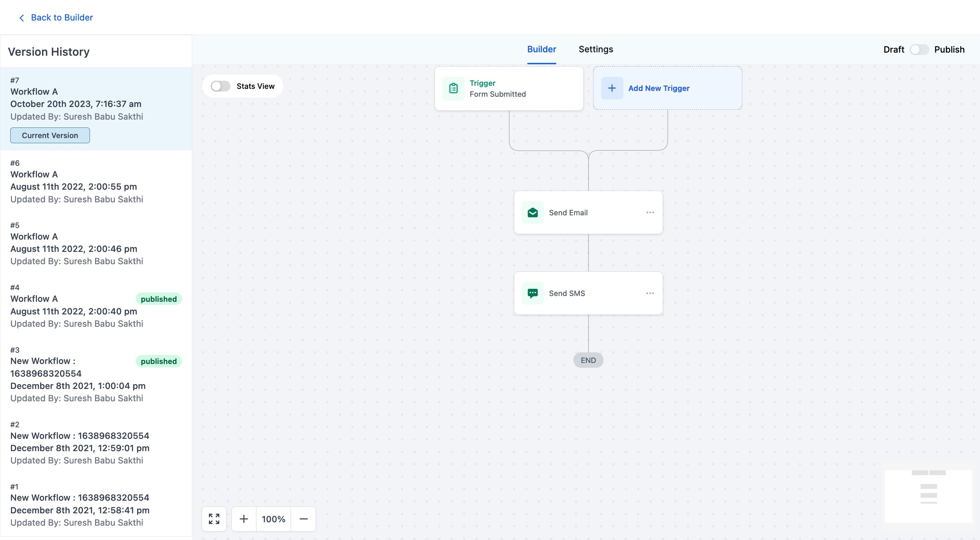Open the Send SMS three-dot menu
The width and height of the screenshot is (980, 540).
tap(650, 293)
